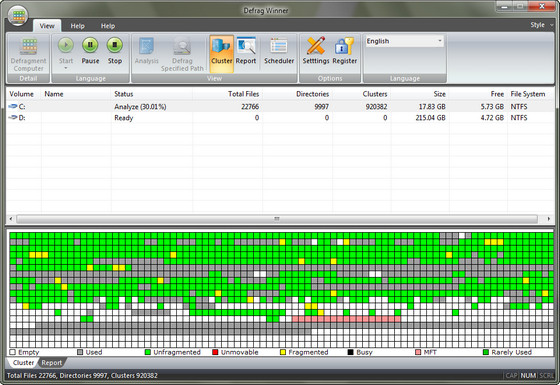Viewport: 560px width, 385px height.
Task: Click the Defrag Specified Path icon
Action: point(182,46)
